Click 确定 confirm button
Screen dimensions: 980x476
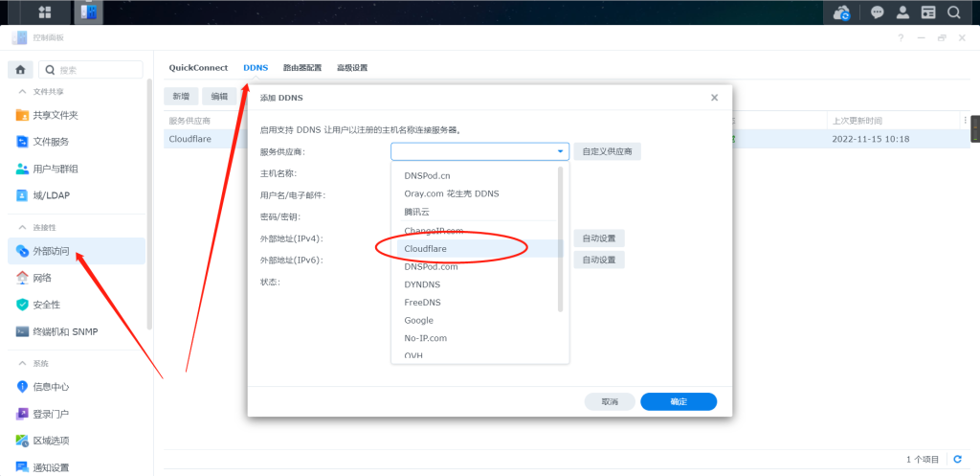pos(679,401)
